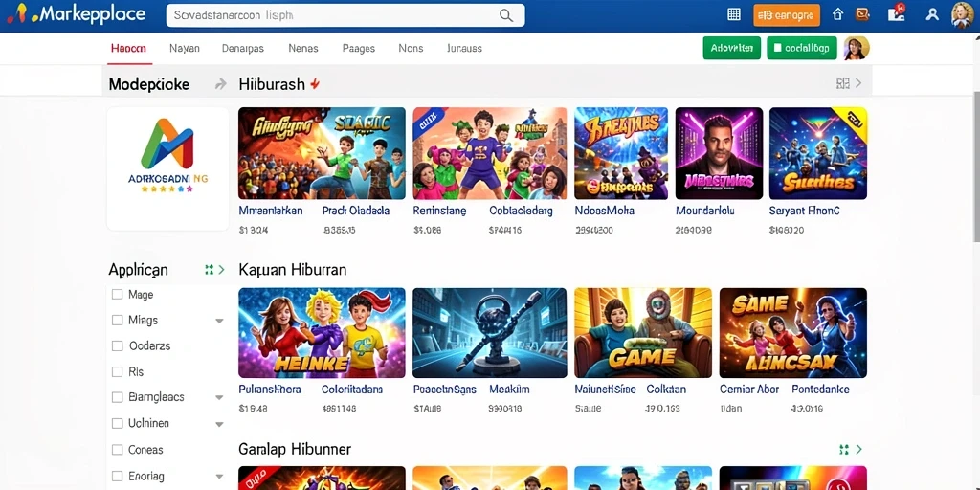Open the first Hiiburash game thumbnail
This screenshot has width=980, height=490.
[x=322, y=153]
